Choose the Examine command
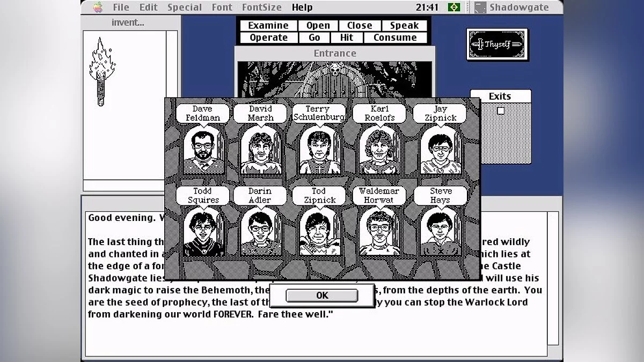This screenshot has width=644, height=362. 268,25
